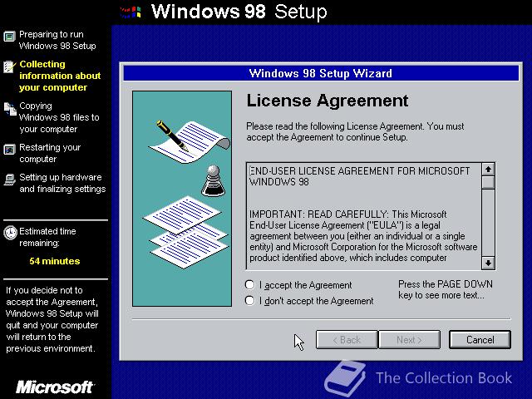This screenshot has height=399, width=532.
Task: Click the "Estimated time remaining" label
Action: (47, 237)
